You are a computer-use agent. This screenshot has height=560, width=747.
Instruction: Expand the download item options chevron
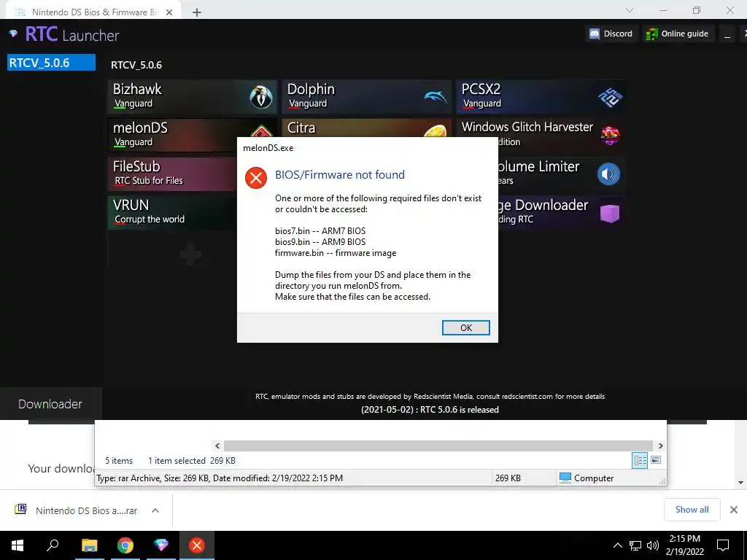[155, 510]
